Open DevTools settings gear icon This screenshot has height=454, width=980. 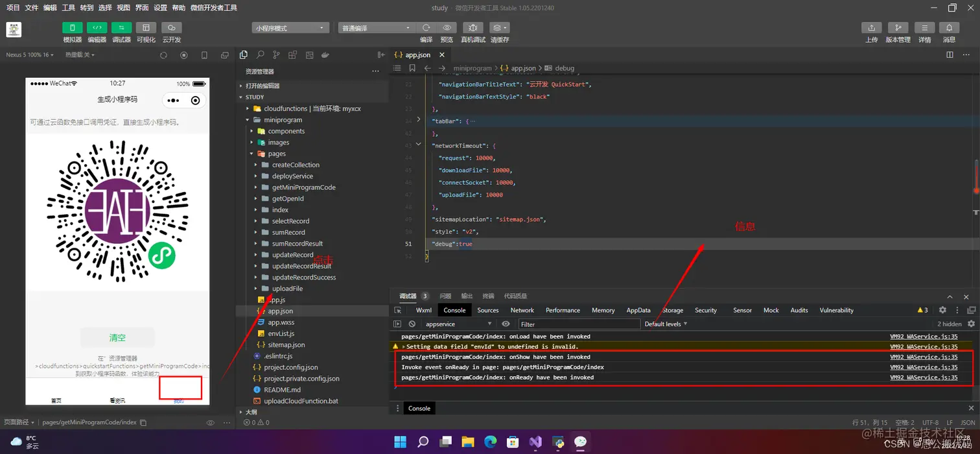[942, 310]
